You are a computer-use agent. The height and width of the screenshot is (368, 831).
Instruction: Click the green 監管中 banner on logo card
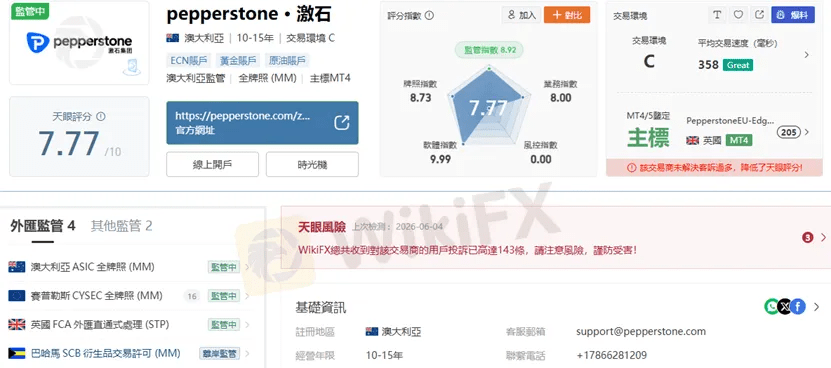(30, 11)
